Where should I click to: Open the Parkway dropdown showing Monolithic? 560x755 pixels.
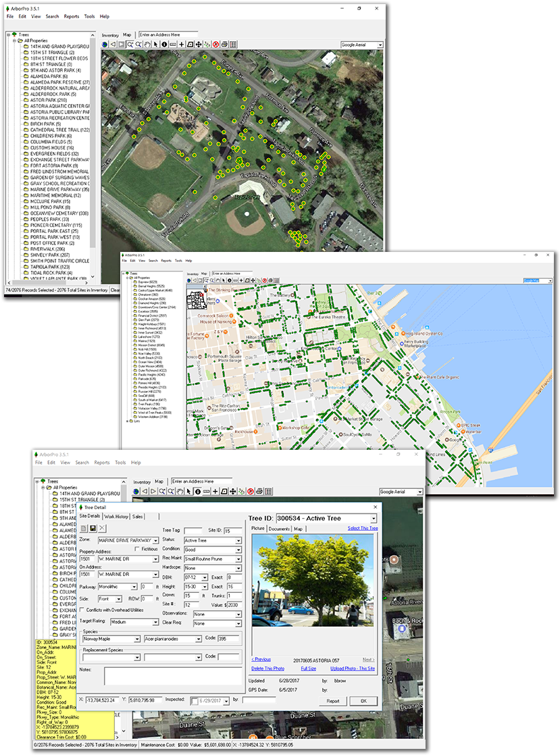point(118,586)
